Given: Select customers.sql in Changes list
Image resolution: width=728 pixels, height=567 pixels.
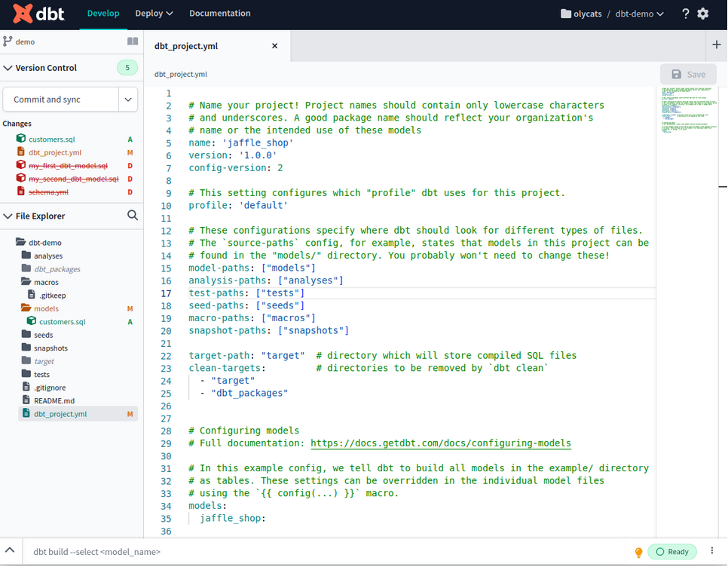Looking at the screenshot, I should 51,139.
